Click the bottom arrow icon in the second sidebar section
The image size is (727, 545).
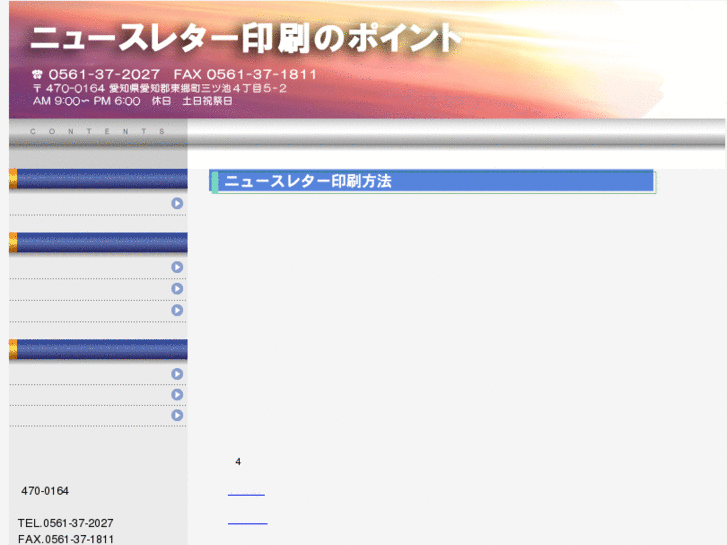pos(177,310)
